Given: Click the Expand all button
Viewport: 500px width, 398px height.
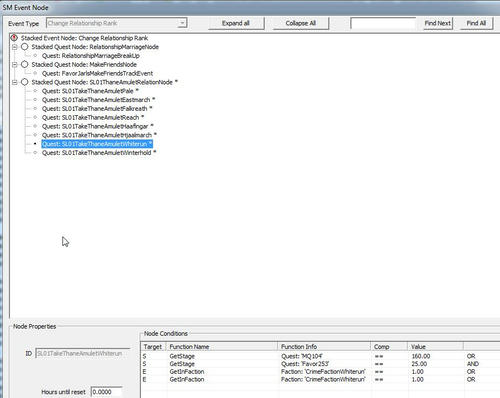Looking at the screenshot, I should 236,23.
